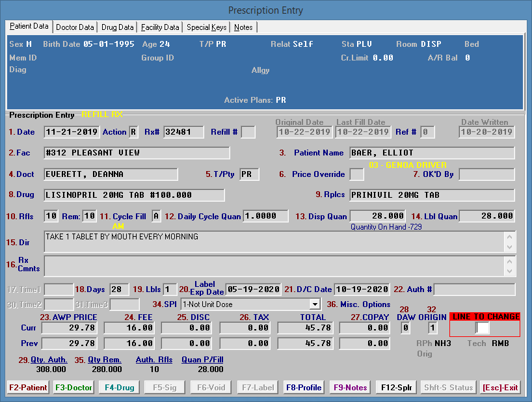Select the Patient Name field
The height and width of the screenshot is (402, 532).
coord(431,153)
